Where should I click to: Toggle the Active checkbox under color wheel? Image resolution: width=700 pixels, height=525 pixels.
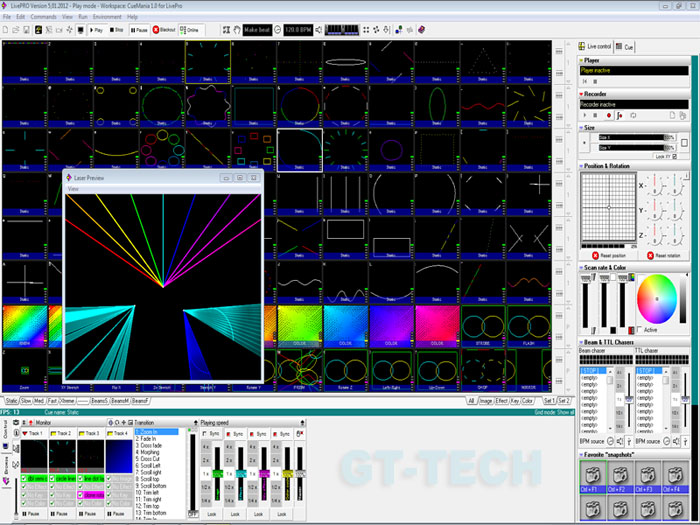pyautogui.click(x=640, y=329)
